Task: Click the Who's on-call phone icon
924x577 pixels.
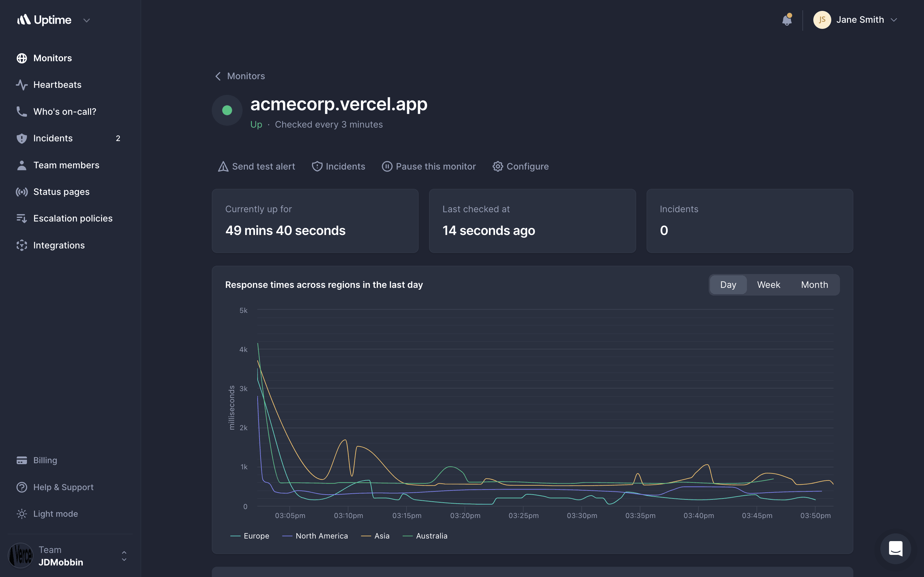Action: point(22,112)
